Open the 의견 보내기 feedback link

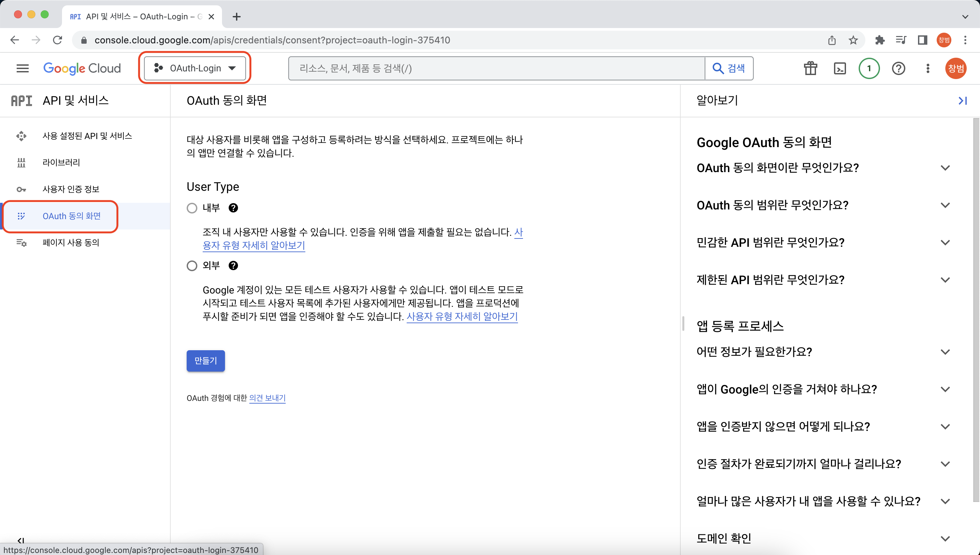point(267,398)
